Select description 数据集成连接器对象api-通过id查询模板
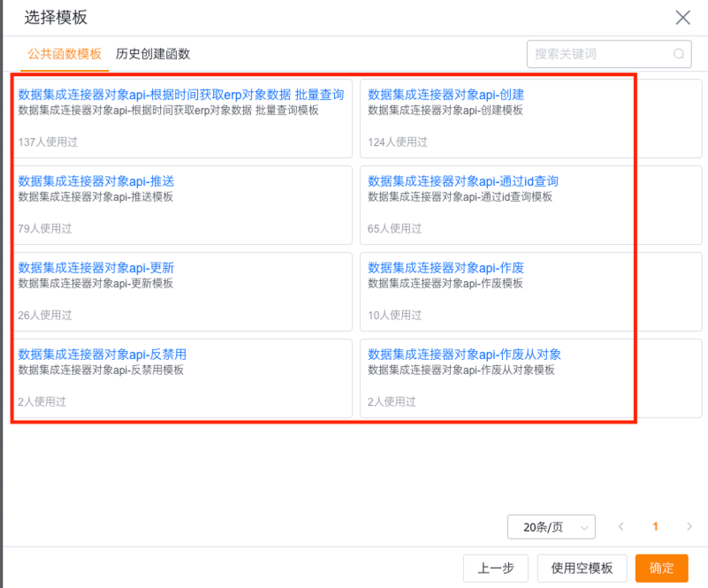 tap(460, 197)
